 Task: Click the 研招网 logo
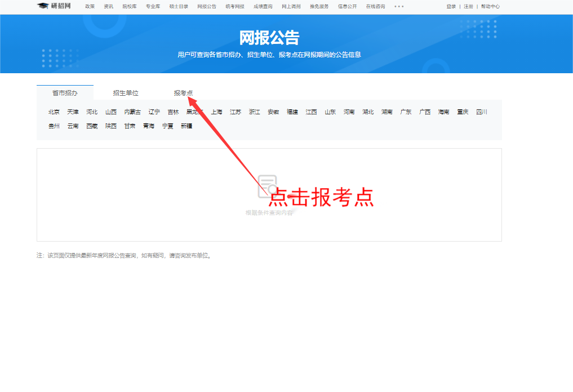[x=54, y=6]
